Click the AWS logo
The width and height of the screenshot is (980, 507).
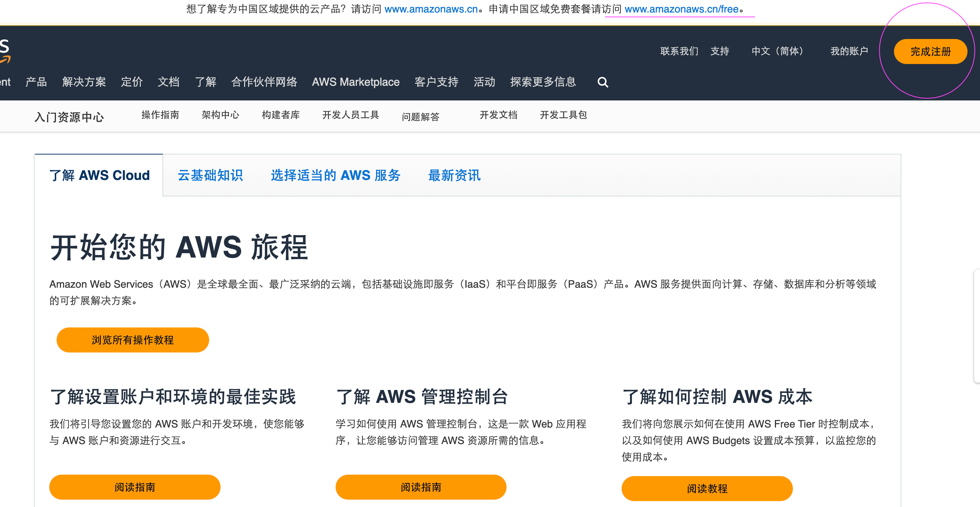(x=5, y=51)
